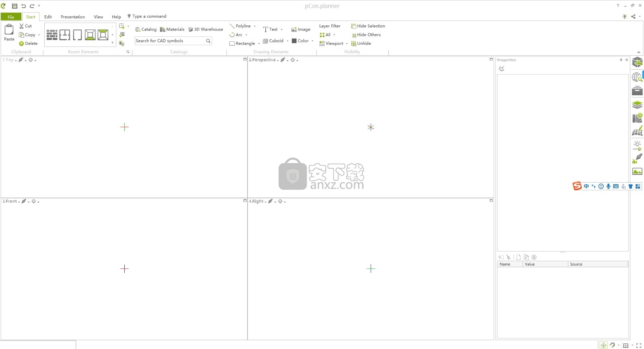Open the light settings sidebar icon
Screen dimensions: 644x349
pyautogui.click(x=637, y=145)
